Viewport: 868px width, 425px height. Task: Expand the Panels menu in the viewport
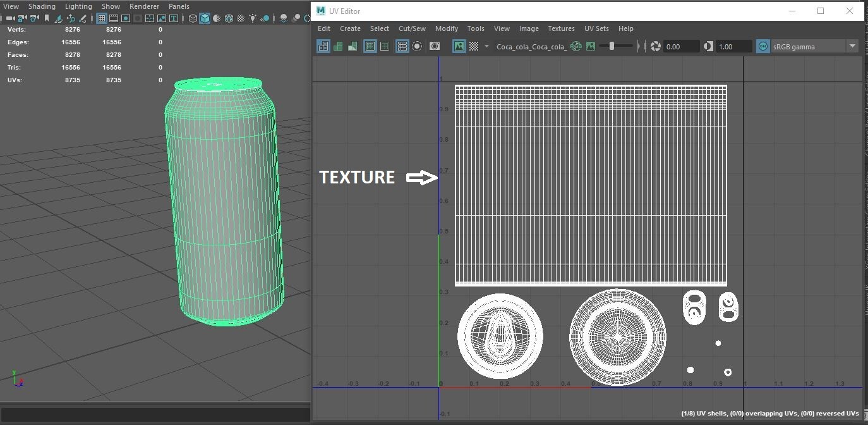click(179, 6)
